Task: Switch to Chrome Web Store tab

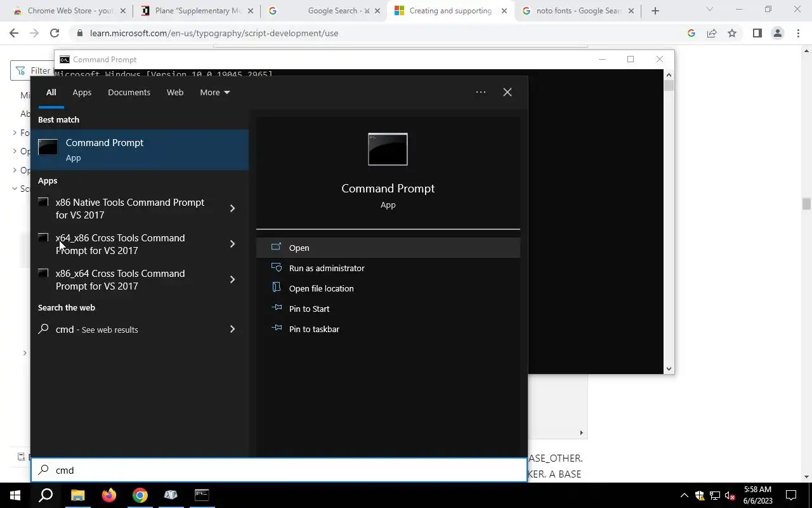Action: 69,11
